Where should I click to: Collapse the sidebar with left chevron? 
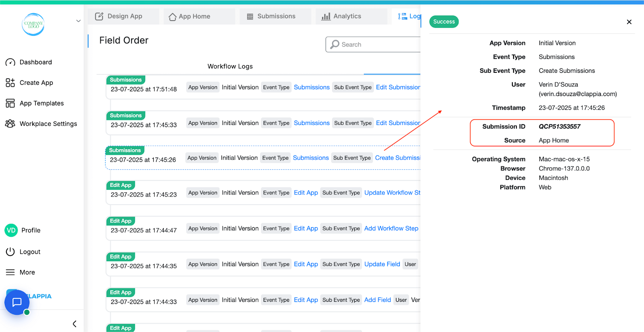[74, 324]
